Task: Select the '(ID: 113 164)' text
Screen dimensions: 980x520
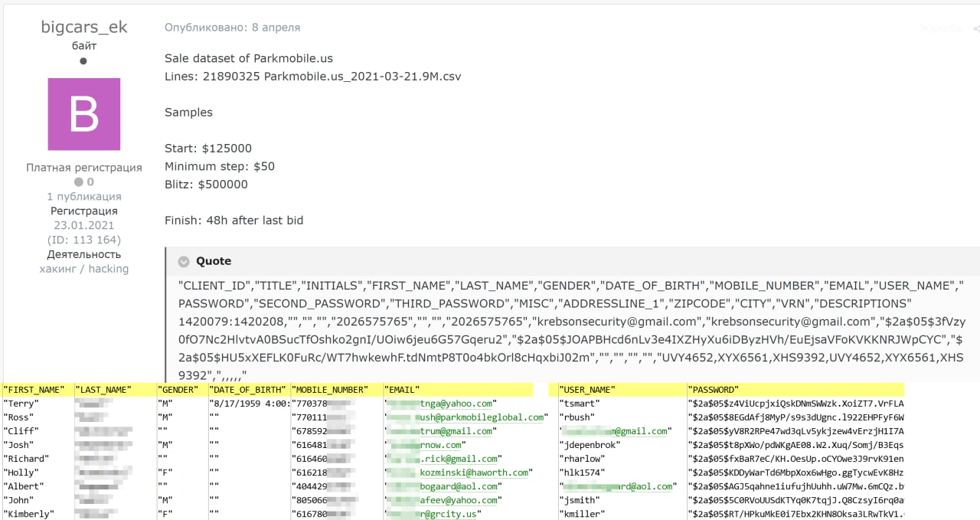Action: coord(84,240)
